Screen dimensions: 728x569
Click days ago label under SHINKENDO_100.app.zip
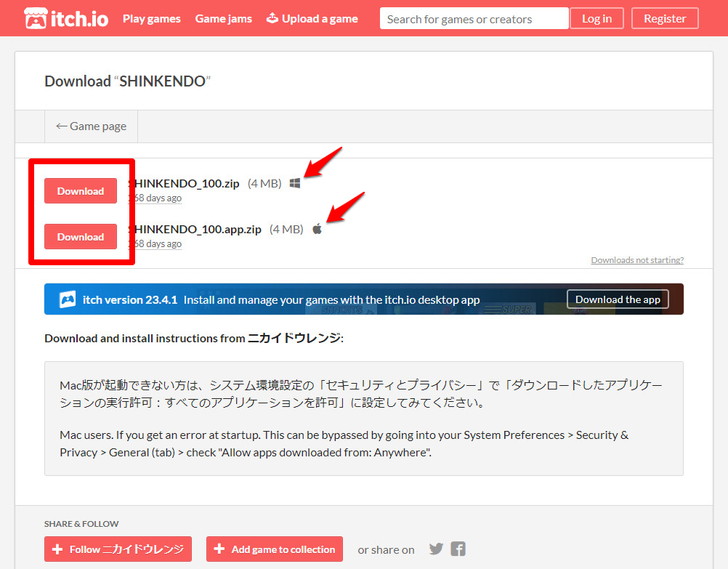pyautogui.click(x=156, y=244)
